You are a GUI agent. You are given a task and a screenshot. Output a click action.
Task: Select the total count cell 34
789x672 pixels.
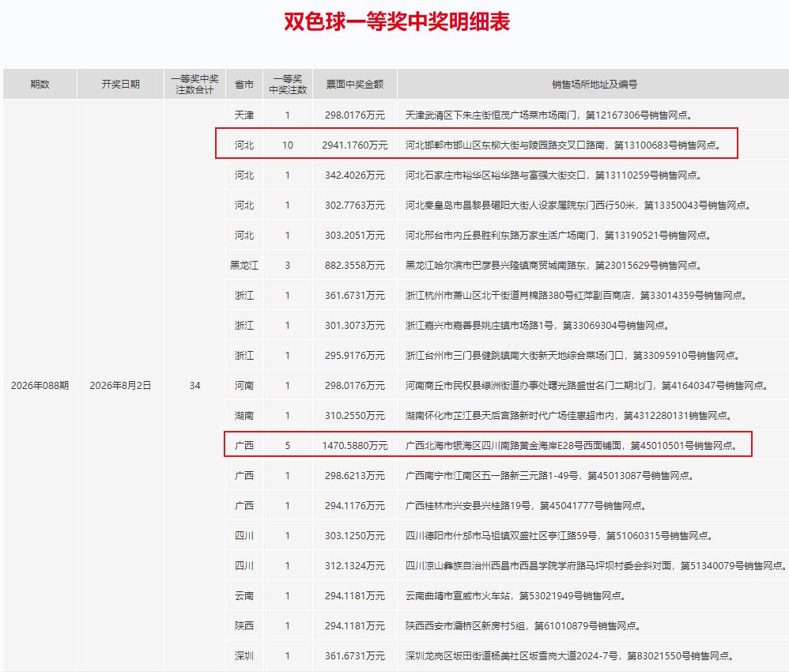click(194, 386)
